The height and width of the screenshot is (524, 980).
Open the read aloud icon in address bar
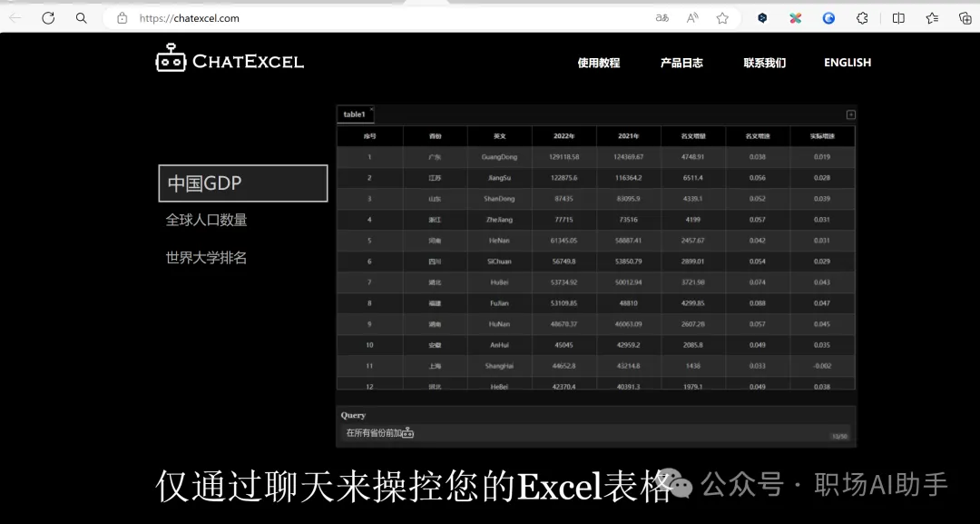coord(692,18)
